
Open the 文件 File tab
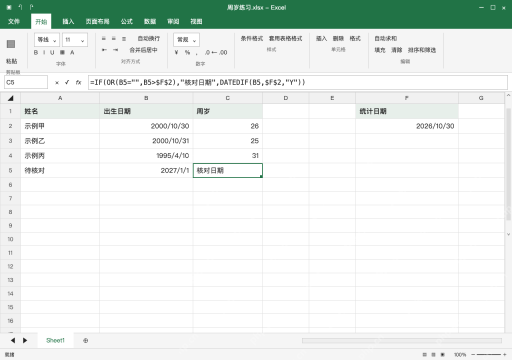click(14, 21)
